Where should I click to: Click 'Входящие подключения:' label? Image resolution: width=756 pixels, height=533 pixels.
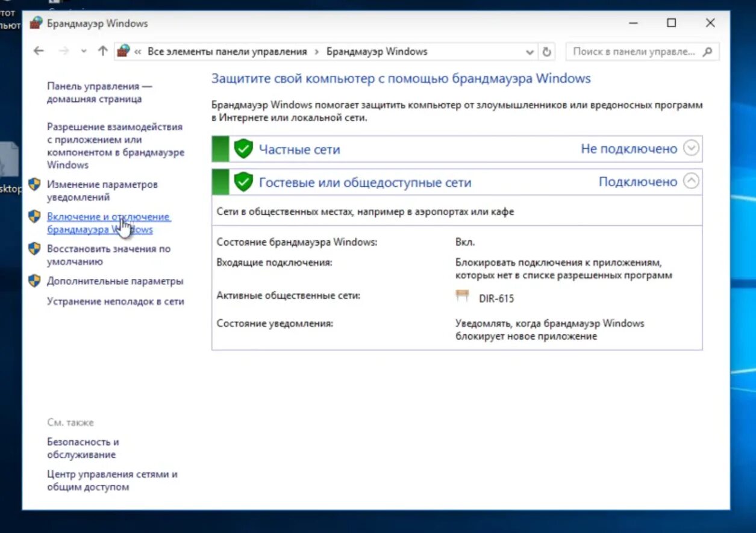tap(274, 263)
